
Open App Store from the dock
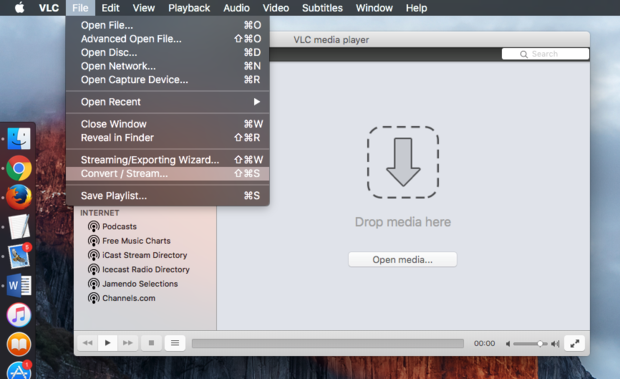[19, 370]
